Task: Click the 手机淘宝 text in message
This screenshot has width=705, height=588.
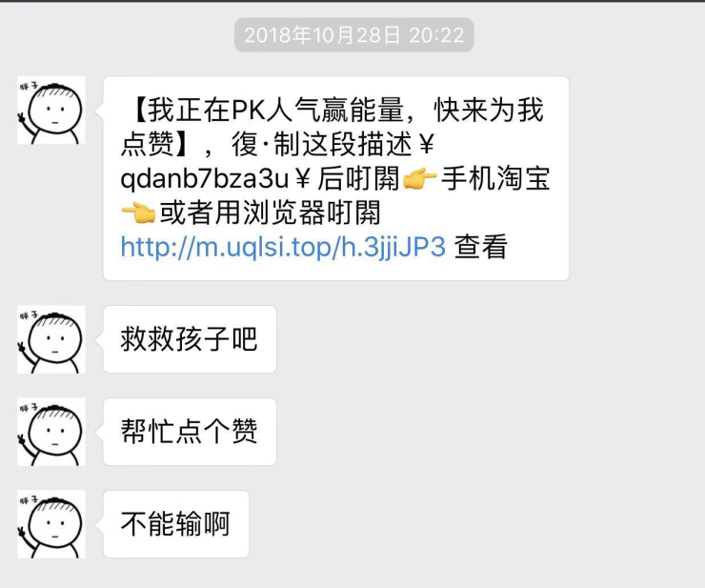Action: coord(495,178)
